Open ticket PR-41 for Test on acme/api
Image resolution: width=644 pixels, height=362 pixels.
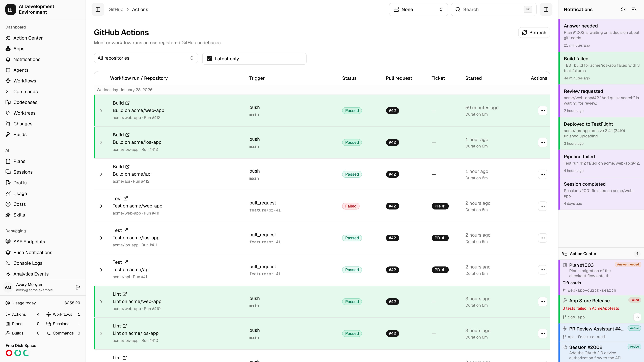pos(440,270)
